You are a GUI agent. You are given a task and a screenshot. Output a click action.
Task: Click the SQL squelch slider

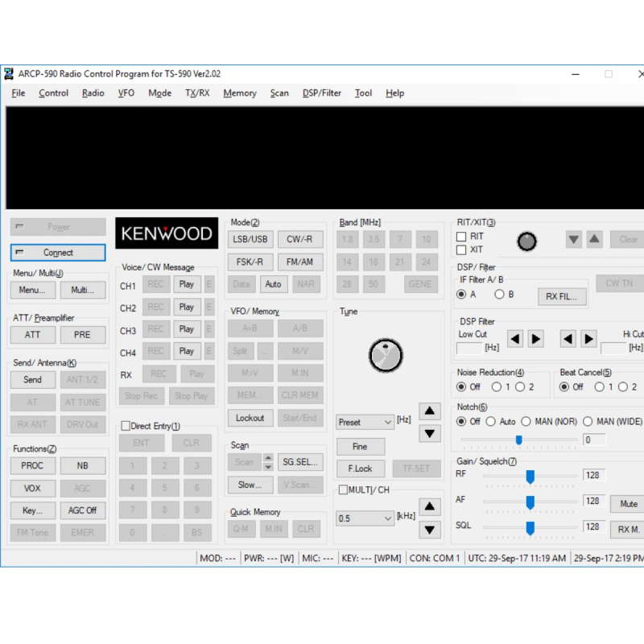(530, 528)
